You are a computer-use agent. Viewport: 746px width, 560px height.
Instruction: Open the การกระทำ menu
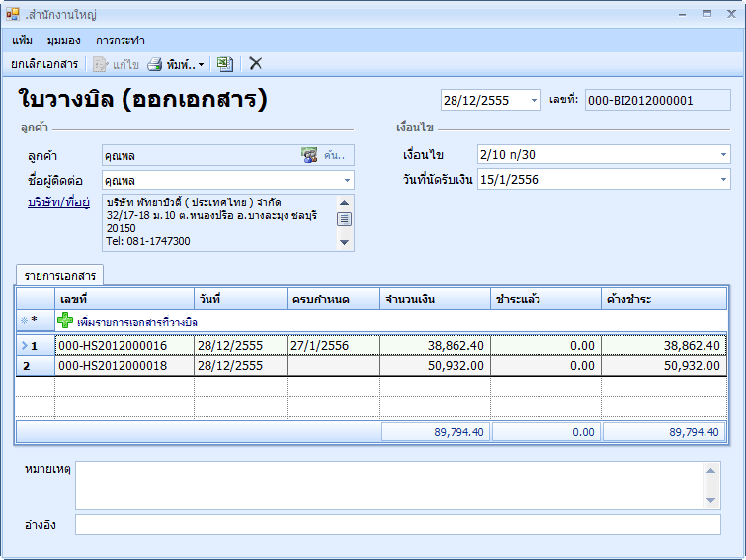point(121,40)
